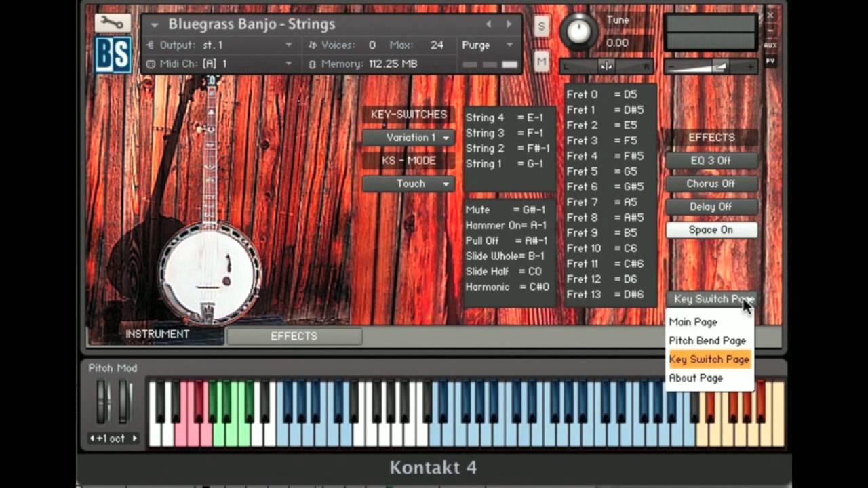The image size is (868, 488).
Task: Open the Variation 1 dropdown
Action: coord(409,138)
